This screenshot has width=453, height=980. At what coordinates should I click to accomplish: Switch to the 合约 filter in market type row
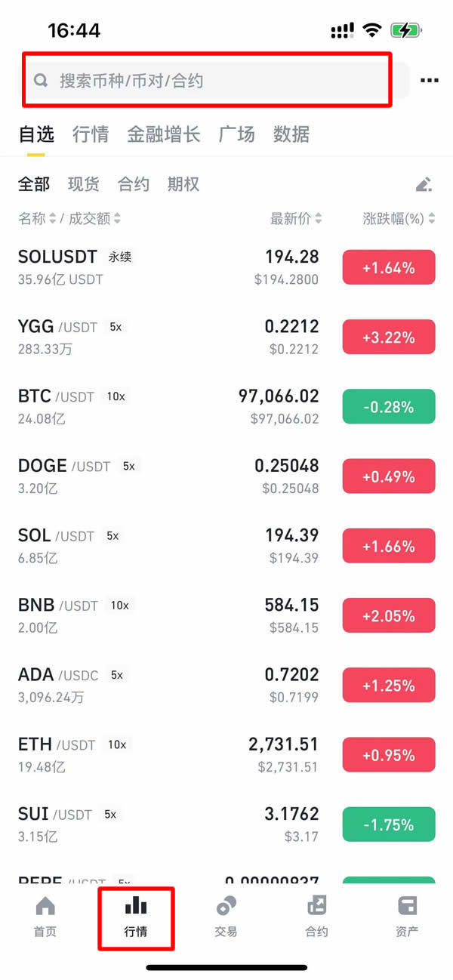click(x=133, y=183)
